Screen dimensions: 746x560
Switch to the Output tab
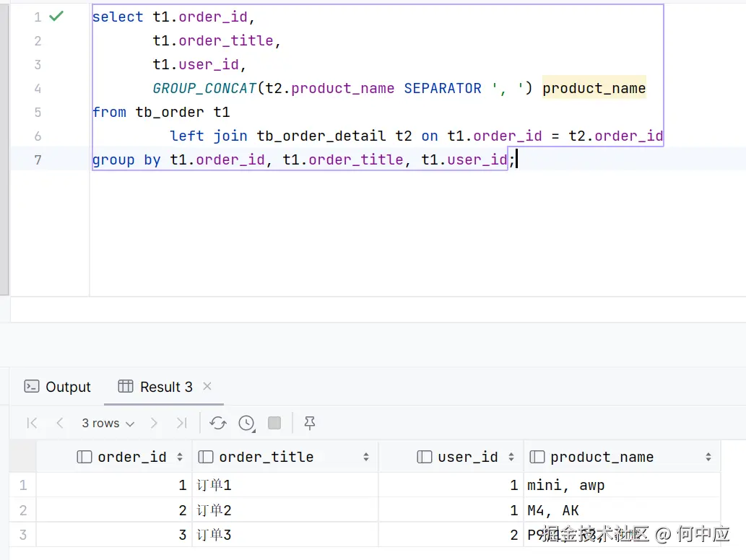[57, 387]
